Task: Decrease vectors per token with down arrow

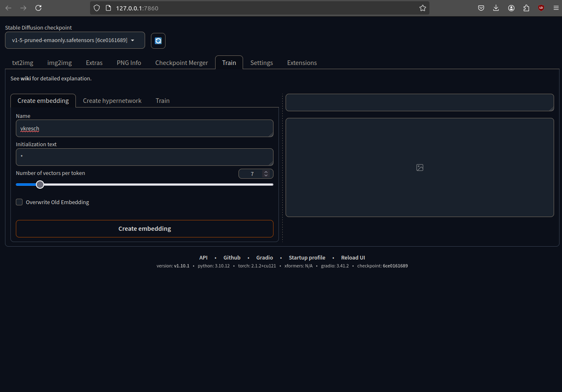Action: pos(266,175)
